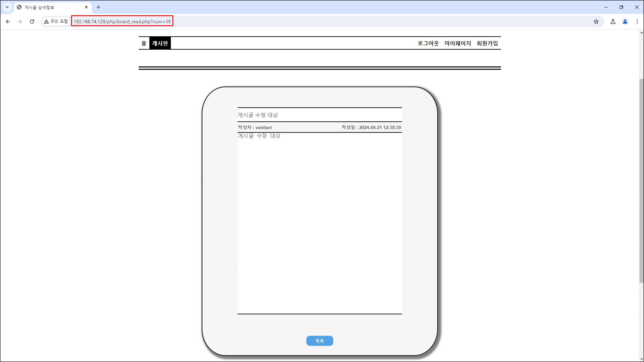
Task: Close the 게시글 상세정보 tab
Action: tap(86, 7)
